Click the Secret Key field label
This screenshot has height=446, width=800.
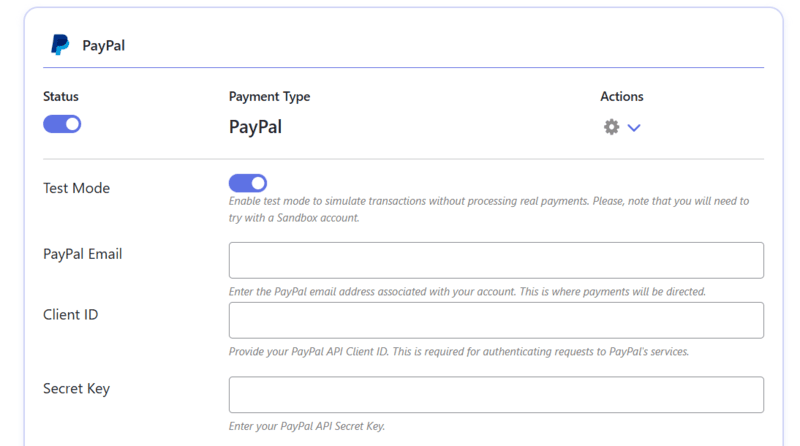point(76,388)
